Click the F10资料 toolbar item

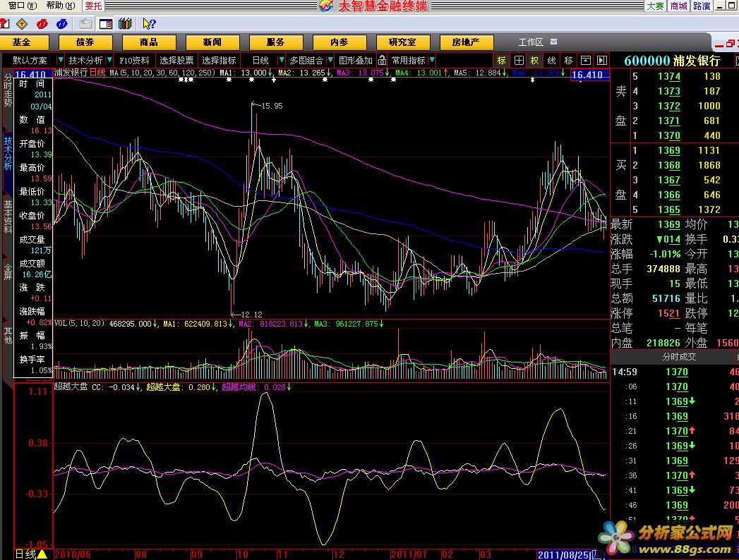(134, 60)
